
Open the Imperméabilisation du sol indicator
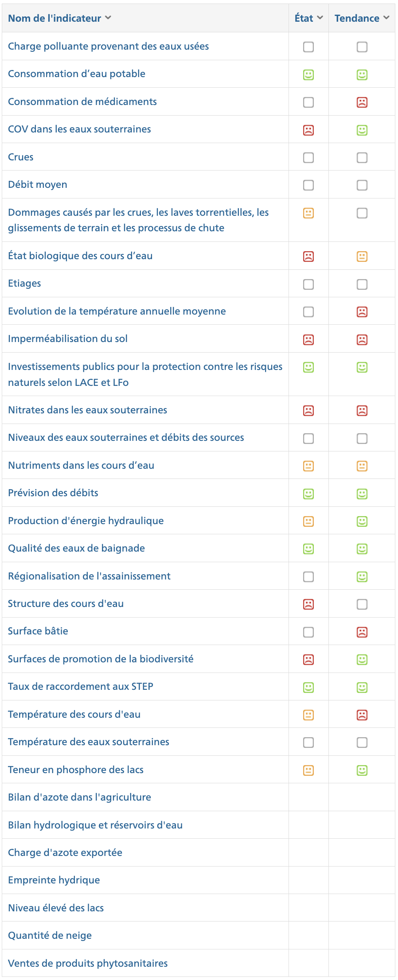pyautogui.click(x=68, y=339)
